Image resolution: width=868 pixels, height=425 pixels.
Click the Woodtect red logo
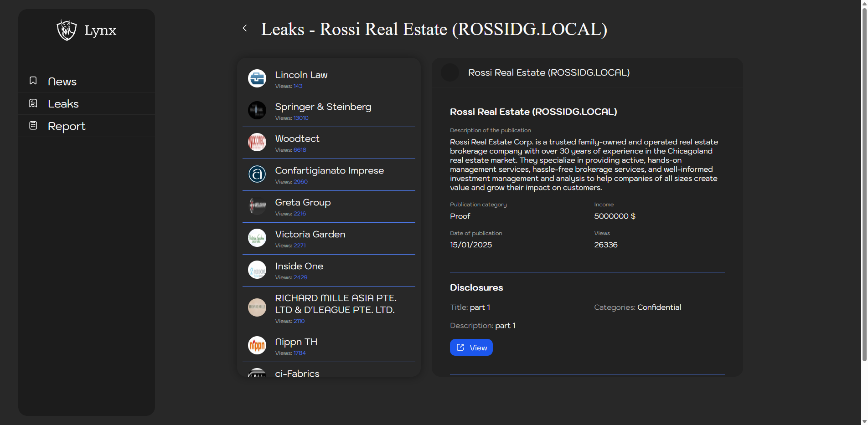[x=257, y=142]
